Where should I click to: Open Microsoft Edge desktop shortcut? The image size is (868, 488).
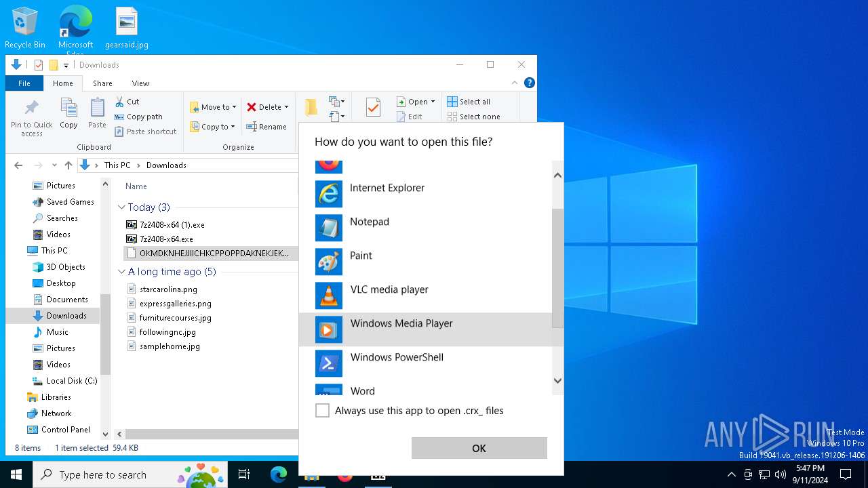[75, 30]
